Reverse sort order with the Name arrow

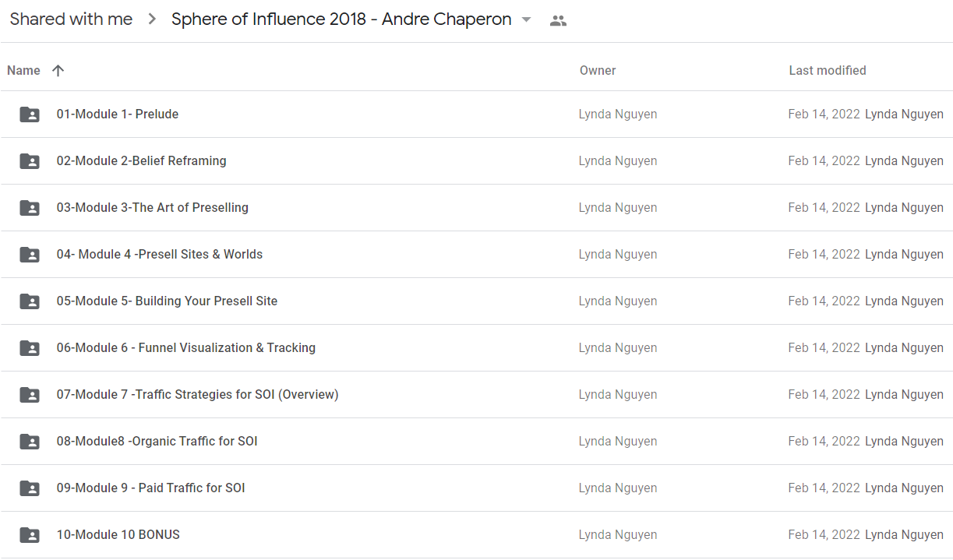pos(58,70)
